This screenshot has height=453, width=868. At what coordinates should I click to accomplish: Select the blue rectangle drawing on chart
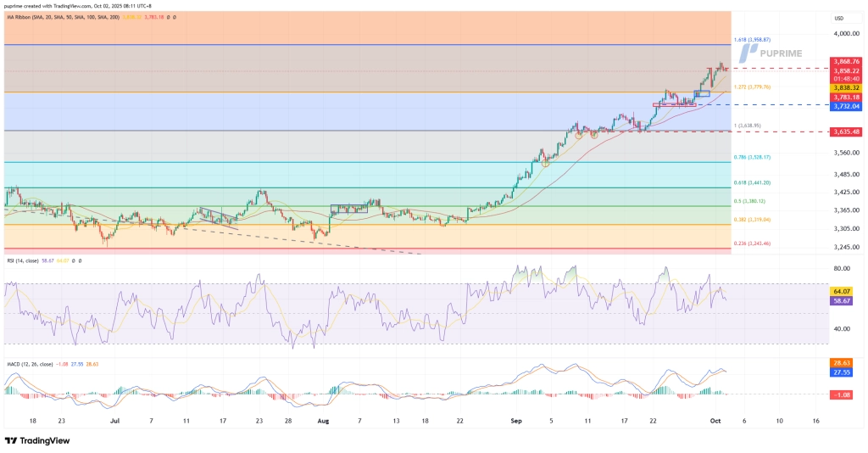(701, 92)
